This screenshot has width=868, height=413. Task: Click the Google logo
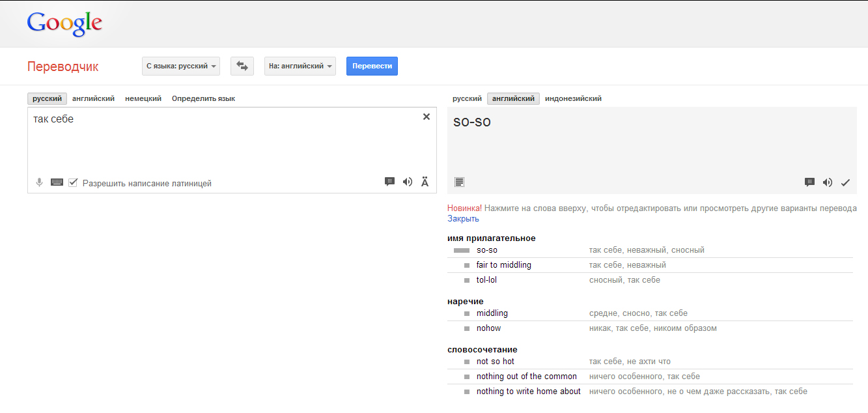[x=64, y=24]
